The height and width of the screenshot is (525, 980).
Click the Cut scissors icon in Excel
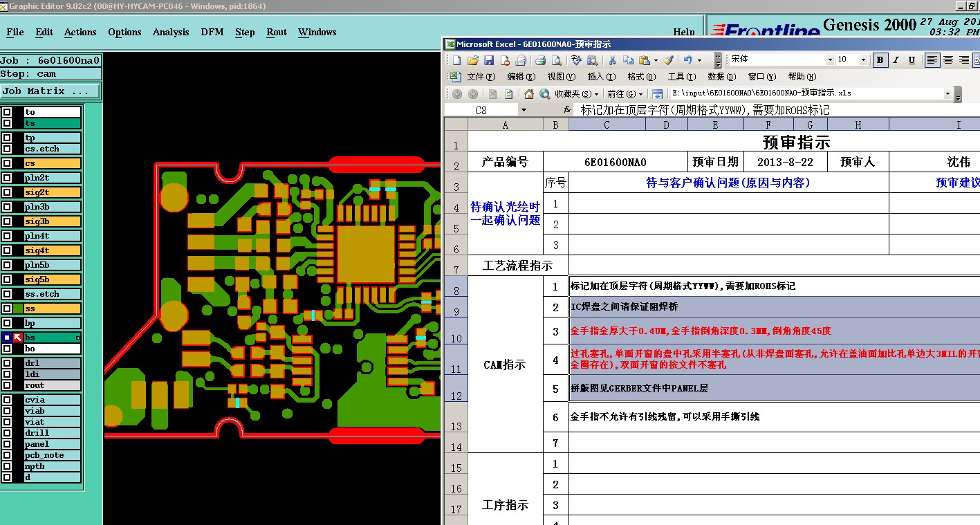coord(612,60)
